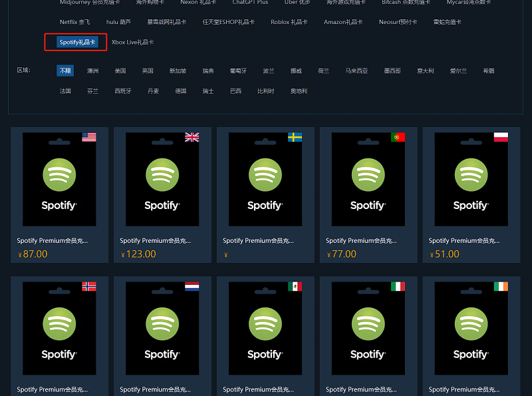532x396 pixels.
Task: Click the ¥51.00 product title
Action: pos(464,241)
